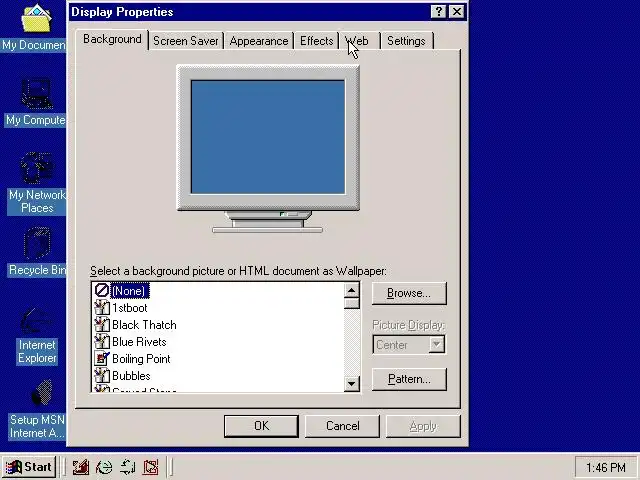Click the Black Thatch wallpaper file icon
This screenshot has width=640, height=480.
(102, 324)
